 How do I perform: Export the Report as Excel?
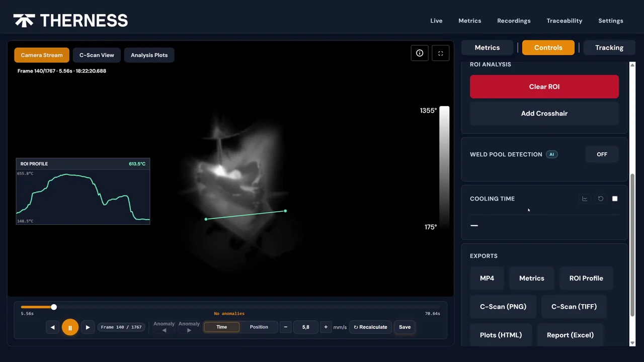[x=571, y=335]
